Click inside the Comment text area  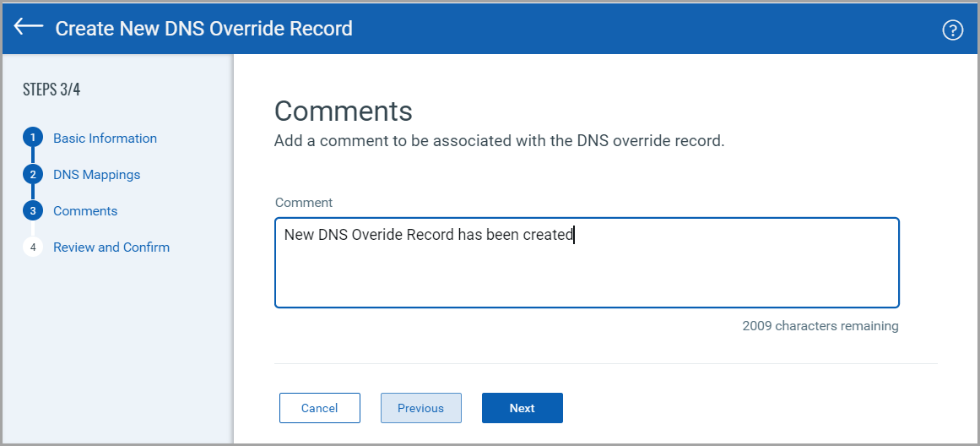coord(587,263)
